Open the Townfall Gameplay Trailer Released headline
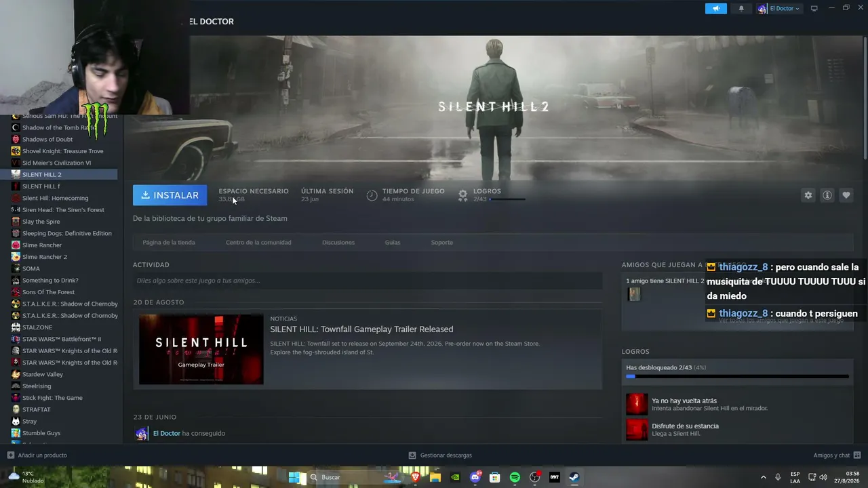The height and width of the screenshot is (488, 868). tap(361, 329)
